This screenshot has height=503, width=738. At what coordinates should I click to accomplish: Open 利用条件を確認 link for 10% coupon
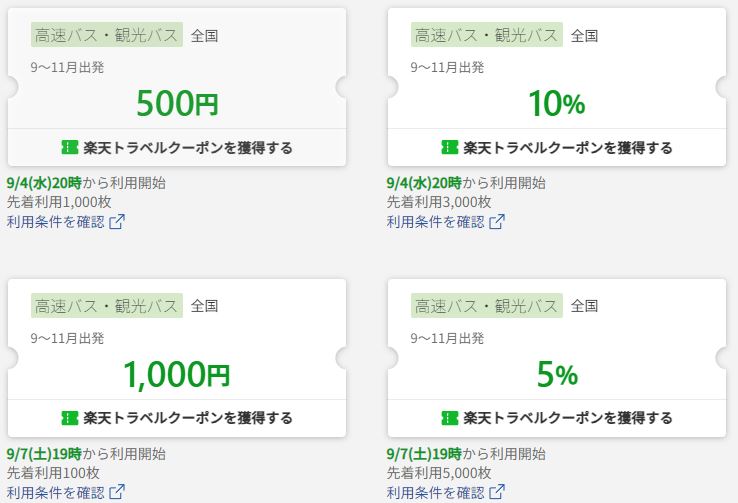[446, 222]
